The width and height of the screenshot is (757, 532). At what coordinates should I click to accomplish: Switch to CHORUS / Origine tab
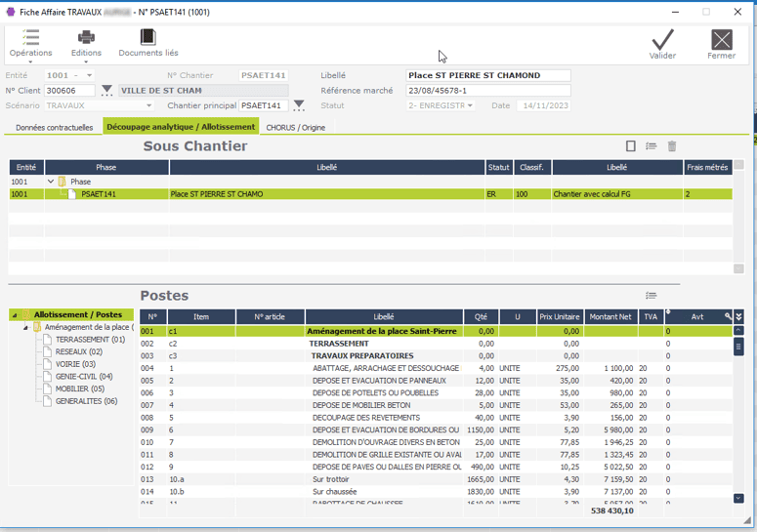tap(295, 127)
